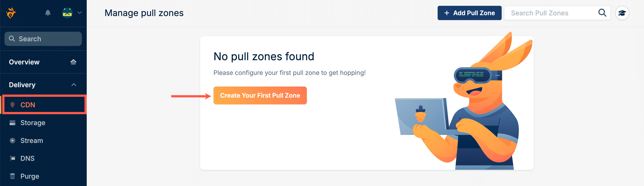This screenshot has height=186, width=644.
Task: Collapse the Delivery section chevron
Action: click(x=74, y=85)
